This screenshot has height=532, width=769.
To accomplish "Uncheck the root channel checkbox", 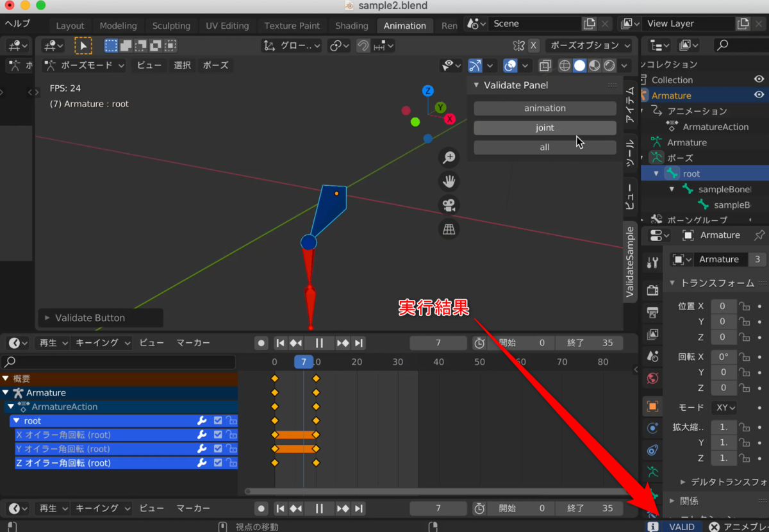I will [218, 421].
